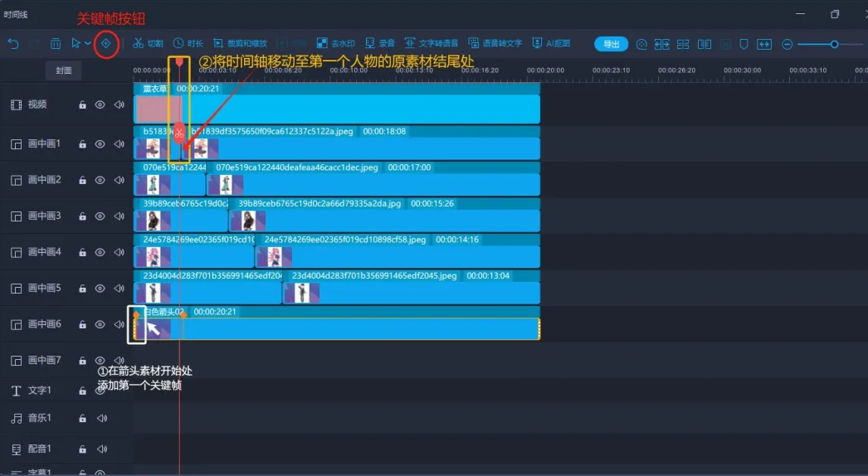The width and height of the screenshot is (868, 476).
Task: Click 00:00:10:00 on the time ruler
Action: tap(349, 70)
